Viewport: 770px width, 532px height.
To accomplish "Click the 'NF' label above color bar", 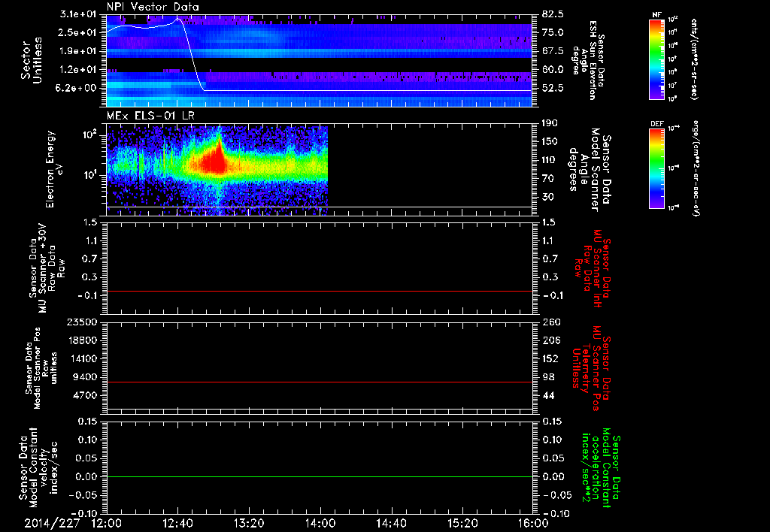I will click(x=656, y=15).
